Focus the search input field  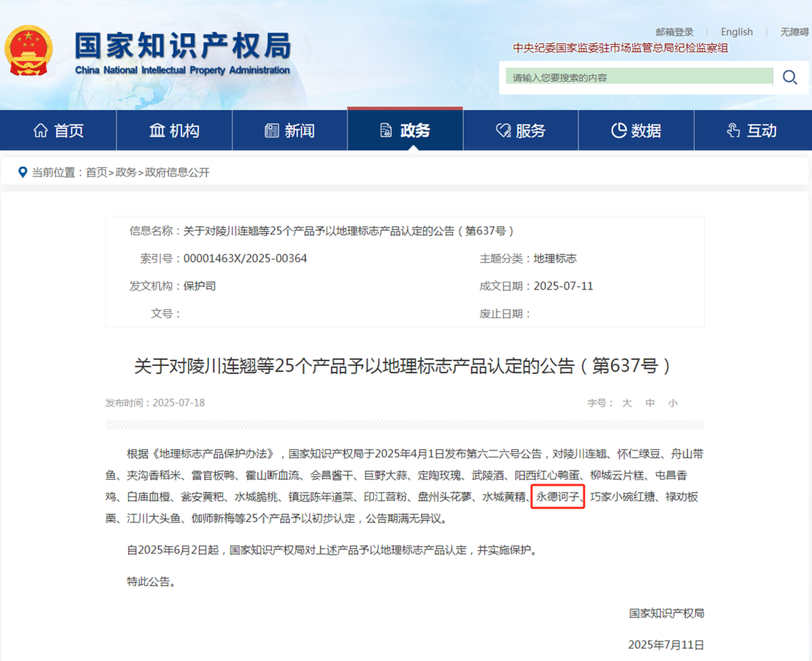tap(639, 77)
